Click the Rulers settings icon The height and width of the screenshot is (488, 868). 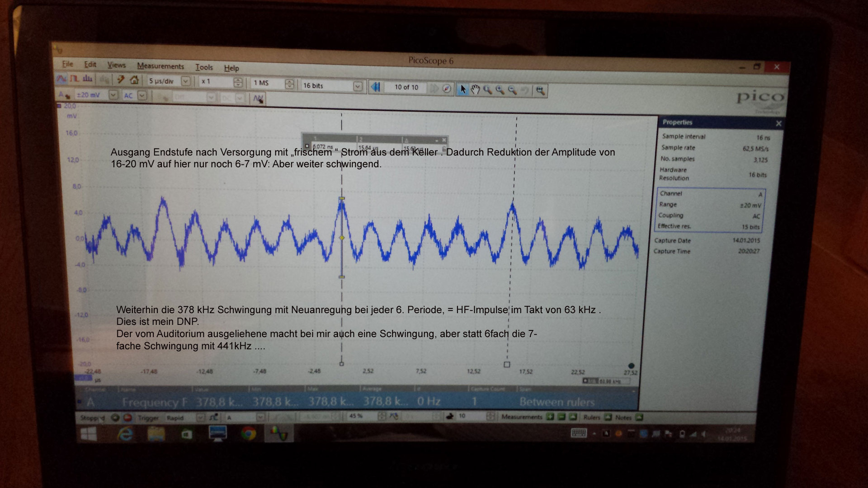pyautogui.click(x=608, y=417)
